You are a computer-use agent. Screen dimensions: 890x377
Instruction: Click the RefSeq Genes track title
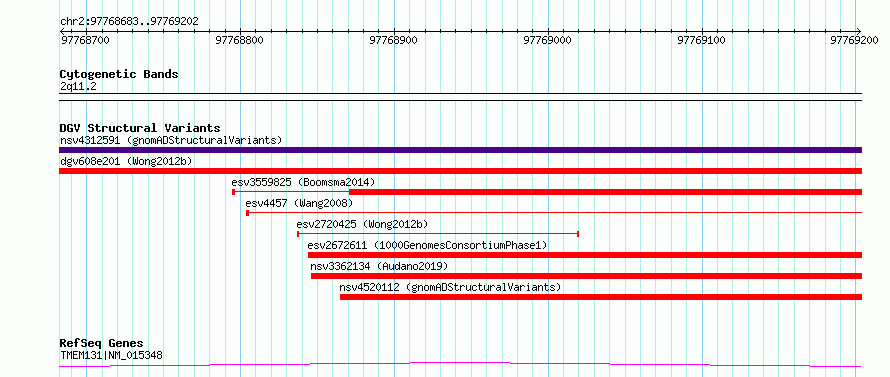tap(101, 344)
